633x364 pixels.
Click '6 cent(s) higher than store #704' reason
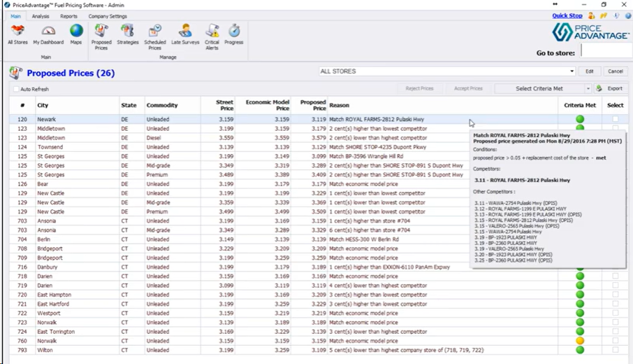tap(369, 230)
